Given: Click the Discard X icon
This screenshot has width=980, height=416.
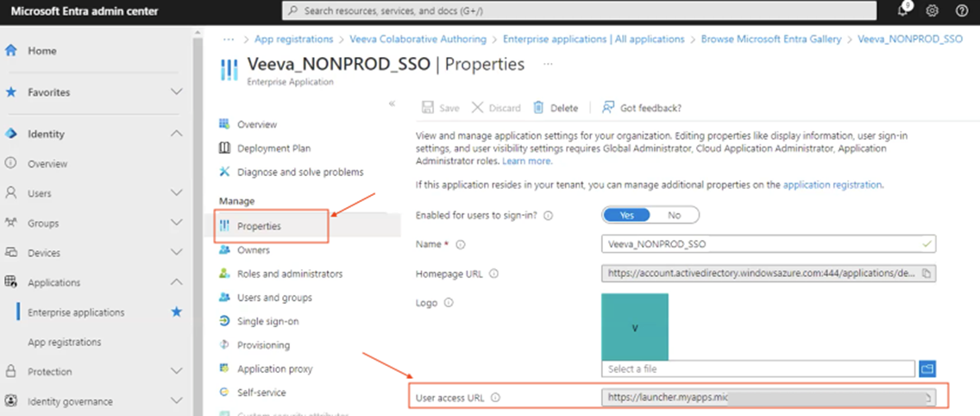Looking at the screenshot, I should 478,108.
